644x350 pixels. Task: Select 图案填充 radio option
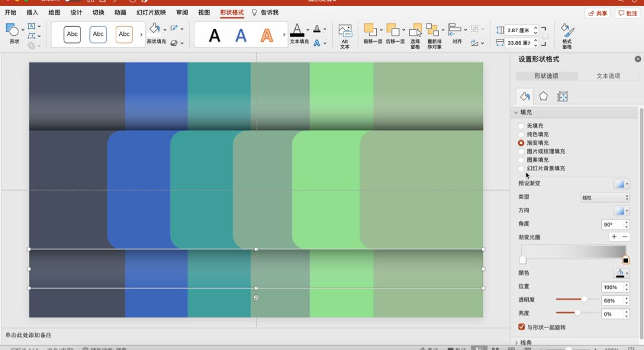coord(521,160)
